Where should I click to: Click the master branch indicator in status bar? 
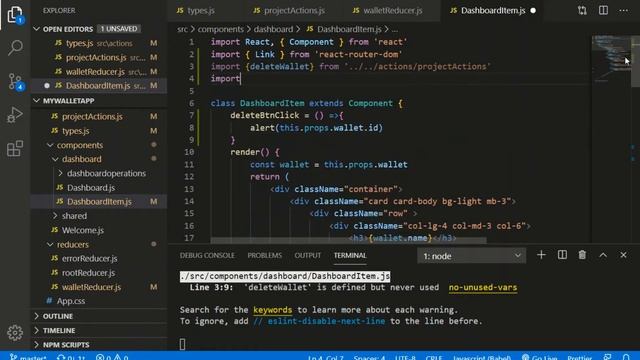[x=28, y=357]
